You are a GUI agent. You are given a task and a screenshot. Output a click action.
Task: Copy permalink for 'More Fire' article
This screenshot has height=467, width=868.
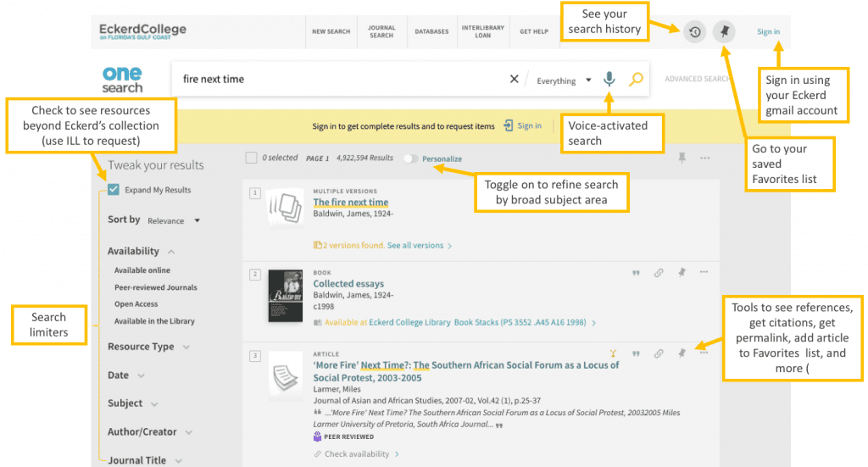click(659, 353)
